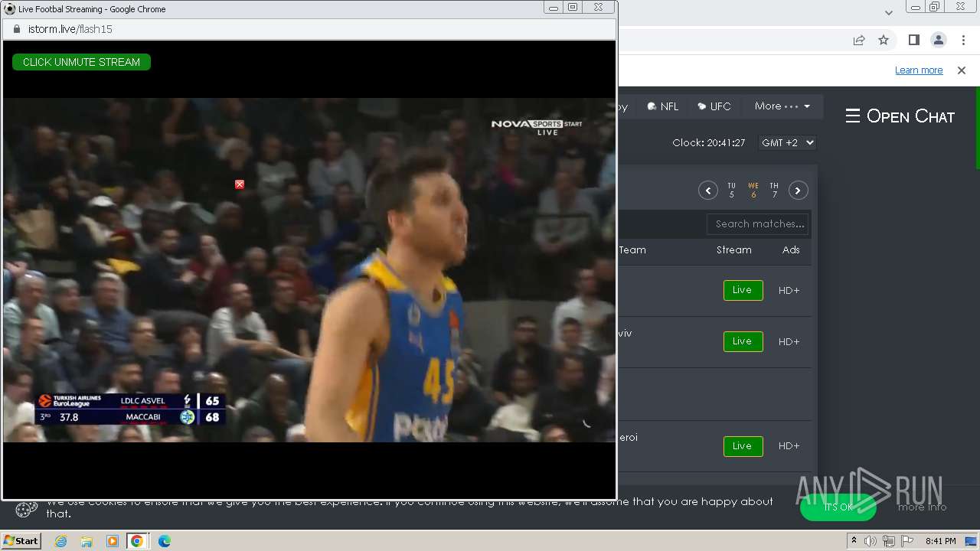Screen dimensions: 980x551
Task: Open File Explorer folder from taskbar
Action: [x=87, y=541]
